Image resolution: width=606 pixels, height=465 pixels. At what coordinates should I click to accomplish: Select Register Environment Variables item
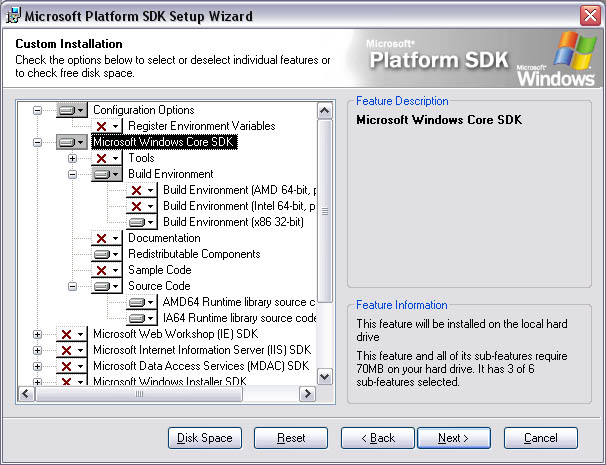[x=202, y=126]
